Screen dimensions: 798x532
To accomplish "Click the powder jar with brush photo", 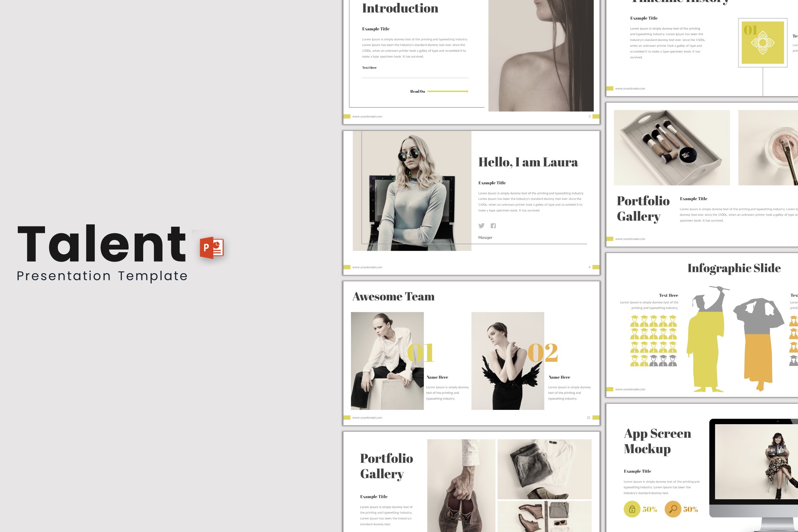I will point(768,148).
